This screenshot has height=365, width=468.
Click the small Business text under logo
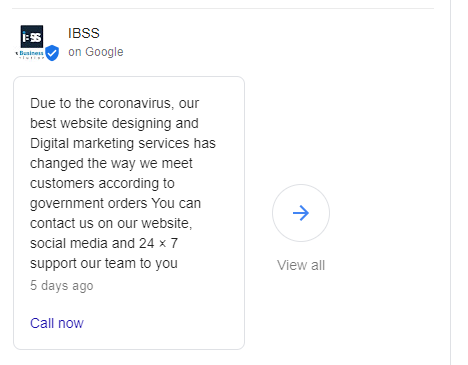pyautogui.click(x=31, y=53)
